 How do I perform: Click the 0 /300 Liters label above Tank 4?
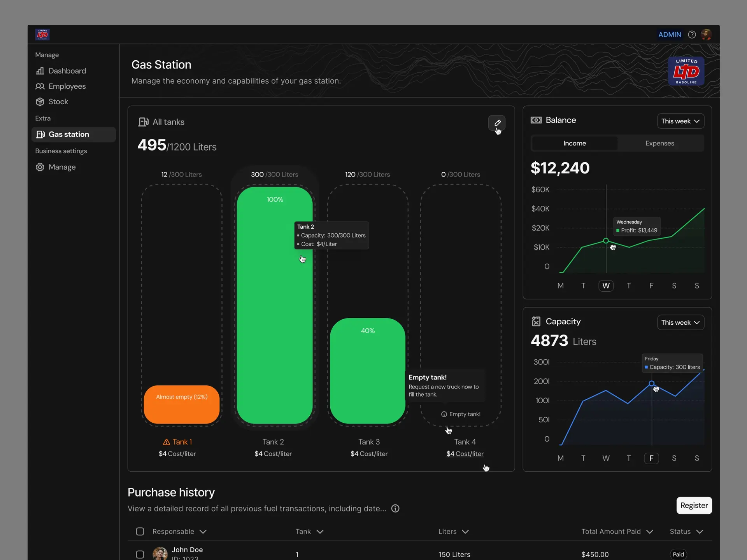(461, 175)
